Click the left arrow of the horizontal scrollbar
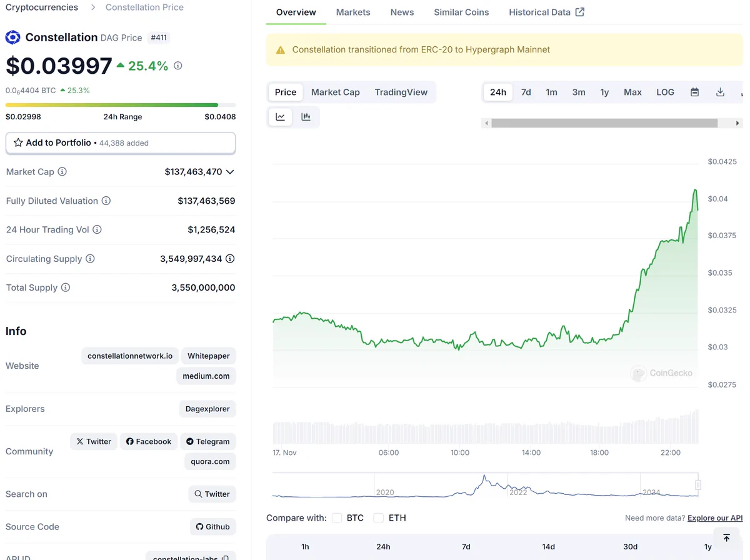Image resolution: width=750 pixels, height=560 pixels. [x=486, y=123]
